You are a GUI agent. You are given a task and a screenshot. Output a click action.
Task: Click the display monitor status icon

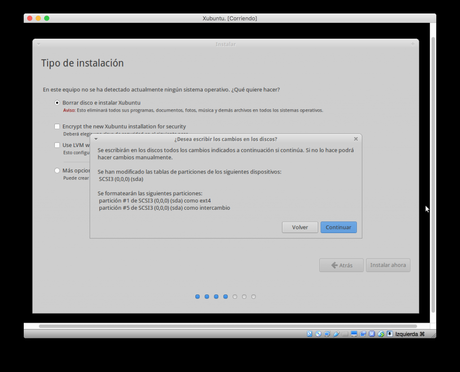(x=354, y=334)
